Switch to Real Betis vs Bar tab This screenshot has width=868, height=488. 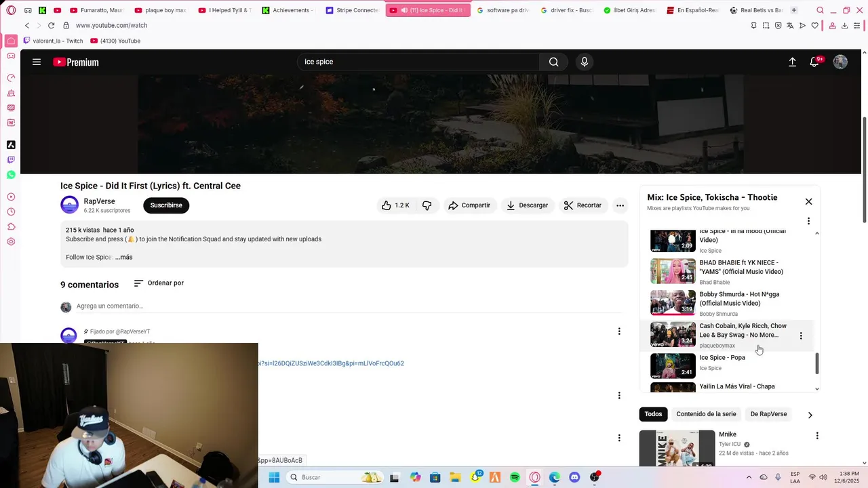click(x=755, y=10)
